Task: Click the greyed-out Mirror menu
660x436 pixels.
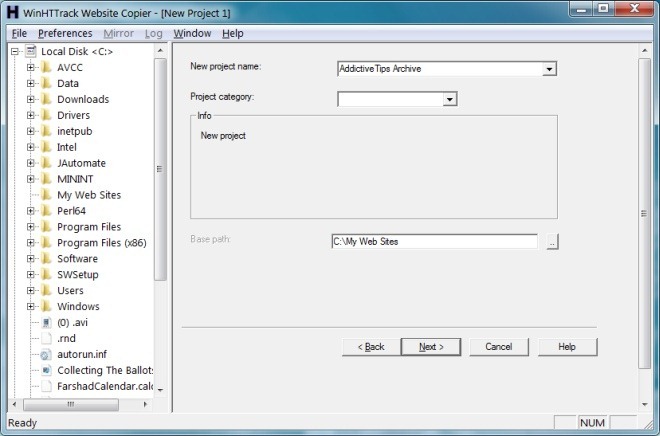Action: [119, 33]
